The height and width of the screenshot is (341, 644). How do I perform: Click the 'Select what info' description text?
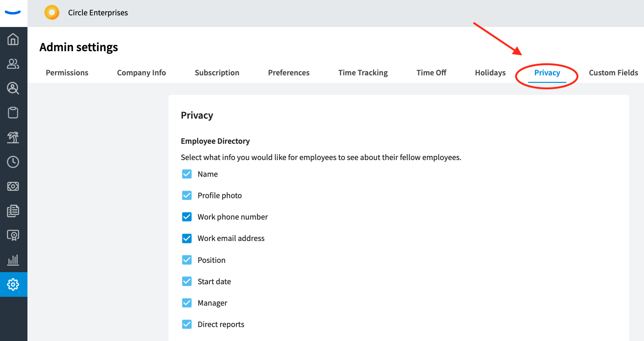click(321, 157)
